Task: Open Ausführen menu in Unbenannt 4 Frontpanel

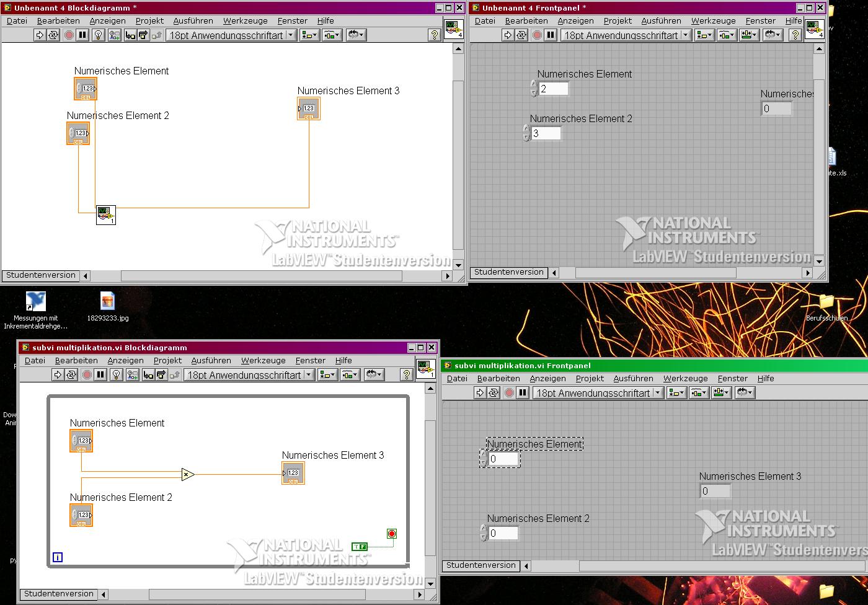Action: coord(661,20)
